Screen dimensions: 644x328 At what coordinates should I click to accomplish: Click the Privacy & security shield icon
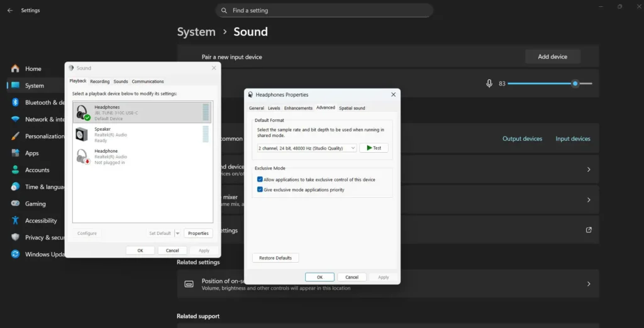pos(15,237)
